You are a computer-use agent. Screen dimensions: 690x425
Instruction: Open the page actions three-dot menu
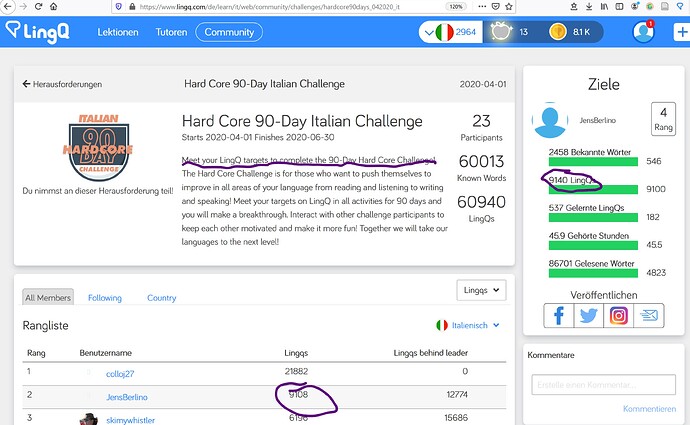click(482, 7)
